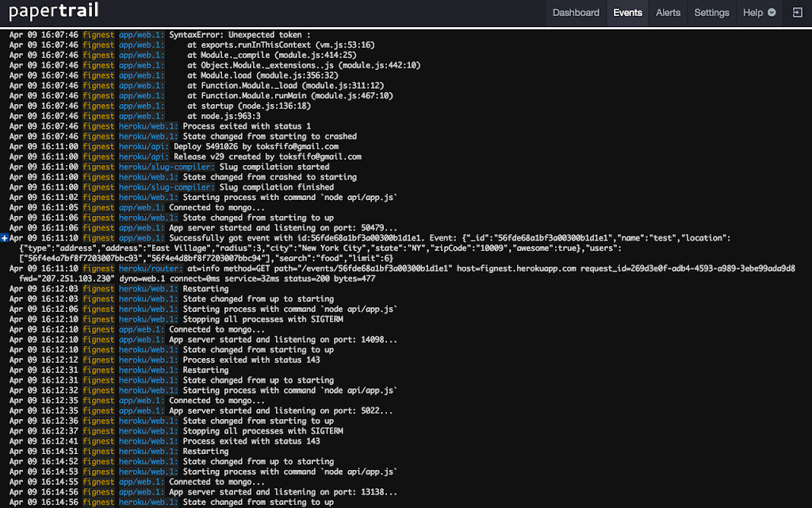812x508 pixels.
Task: Select 'Stopping all processes with SIGTERM' at 16:12:10
Action: (x=263, y=319)
